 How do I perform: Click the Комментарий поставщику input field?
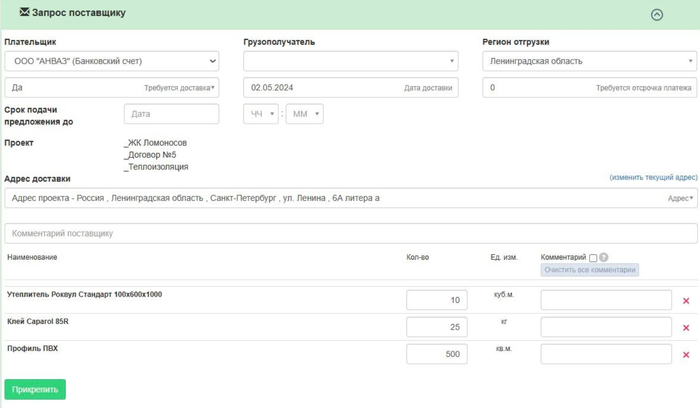pos(350,233)
